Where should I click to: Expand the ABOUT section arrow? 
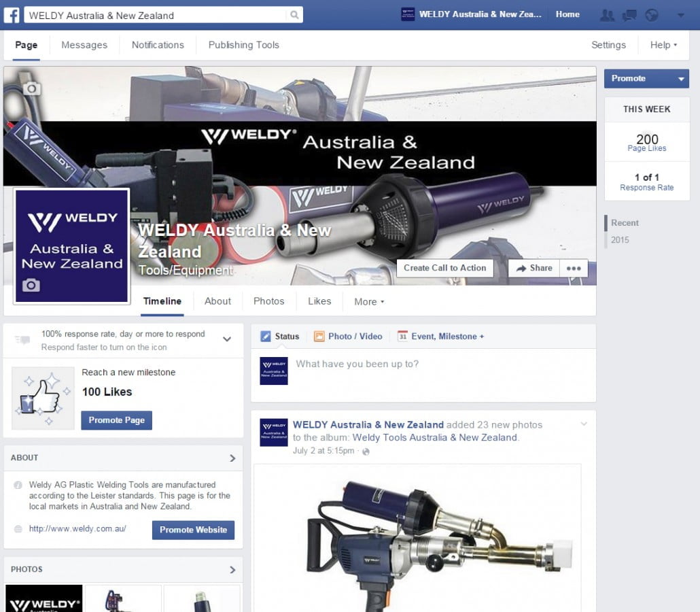click(x=232, y=458)
